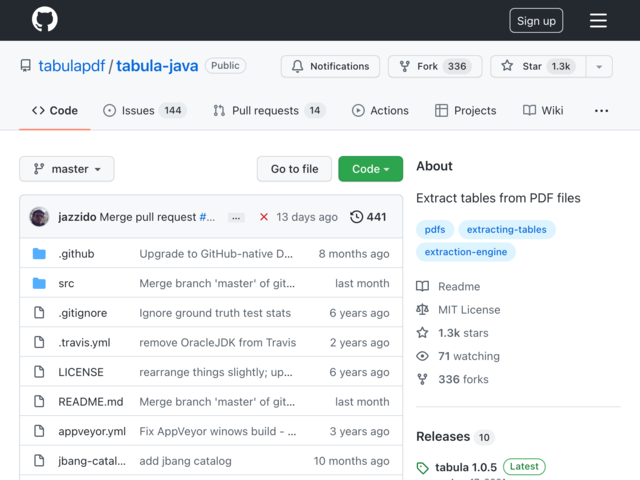Switch to the Issues tab

(144, 111)
